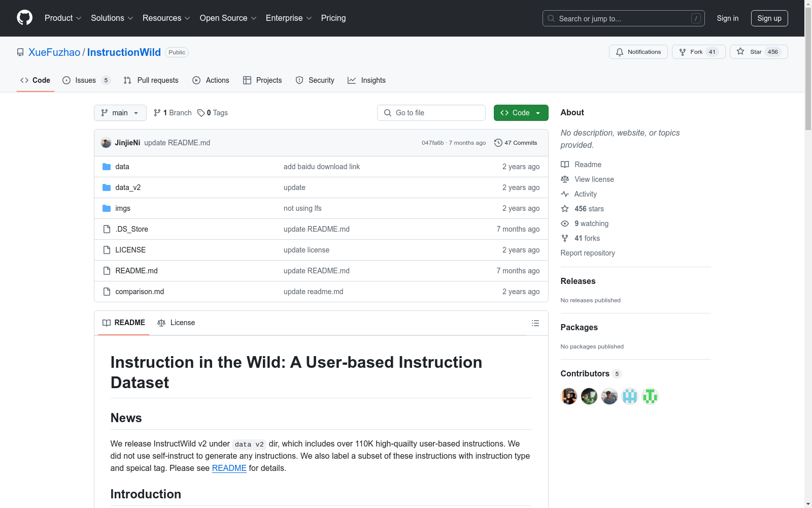Screen dimensions: 812x508
Task: Open the first contributor avatar
Action: point(569,396)
